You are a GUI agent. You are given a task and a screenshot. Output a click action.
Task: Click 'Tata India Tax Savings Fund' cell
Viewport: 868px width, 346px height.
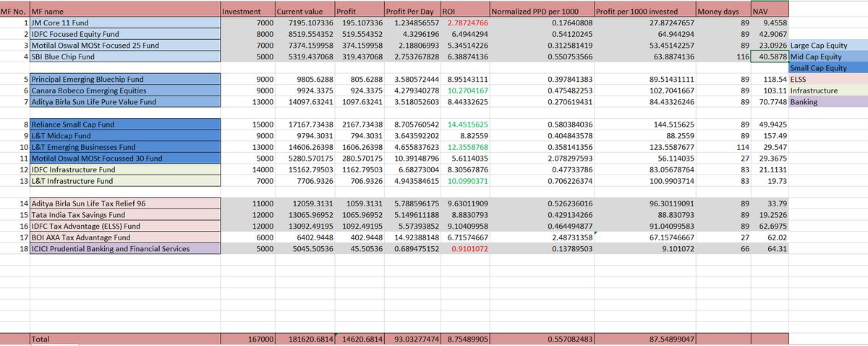pos(125,214)
